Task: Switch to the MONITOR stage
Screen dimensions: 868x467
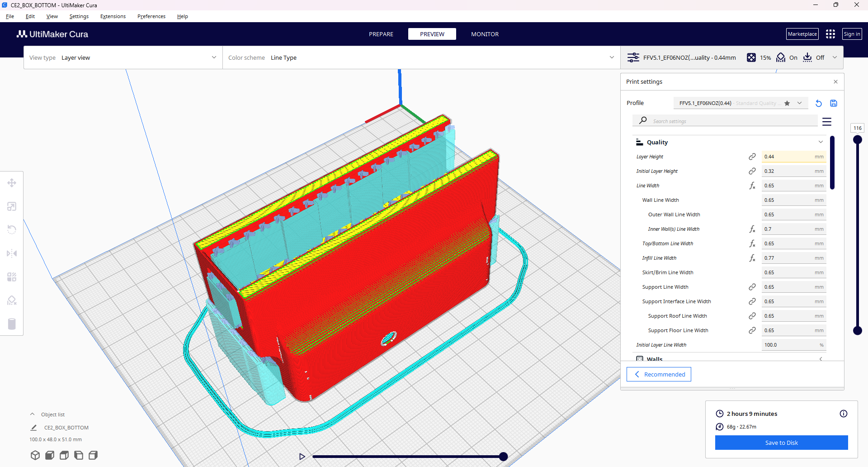Action: coord(485,34)
